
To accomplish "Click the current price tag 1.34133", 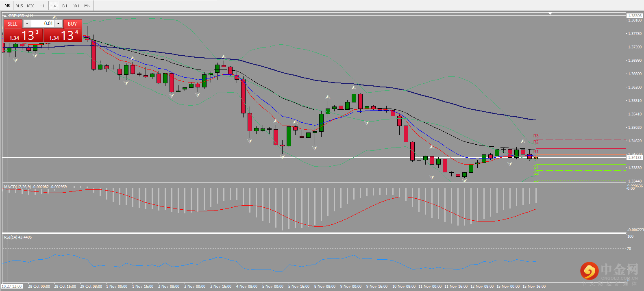I will [x=635, y=157].
